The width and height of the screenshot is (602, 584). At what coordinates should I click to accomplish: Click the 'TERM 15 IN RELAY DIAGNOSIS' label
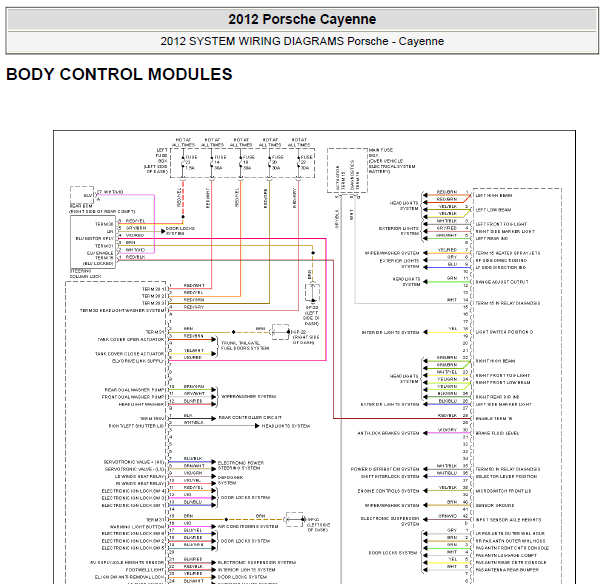[508, 303]
